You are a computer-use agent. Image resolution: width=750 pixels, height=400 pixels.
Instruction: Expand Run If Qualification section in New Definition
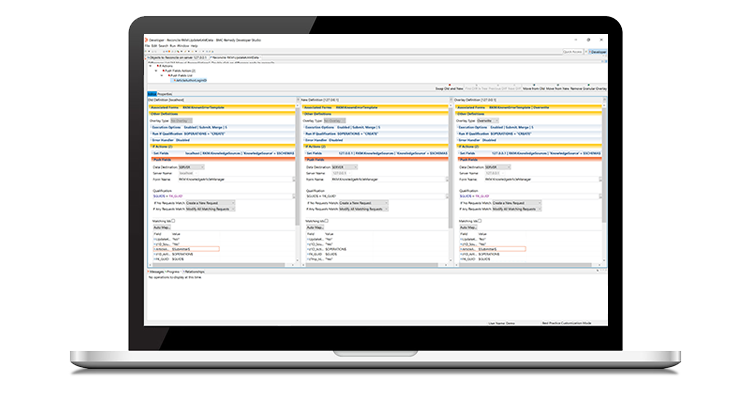(375, 134)
